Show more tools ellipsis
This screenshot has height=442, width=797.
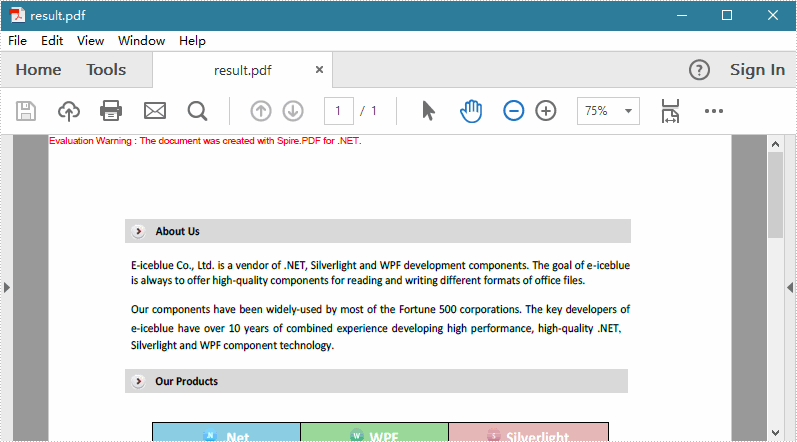714,111
